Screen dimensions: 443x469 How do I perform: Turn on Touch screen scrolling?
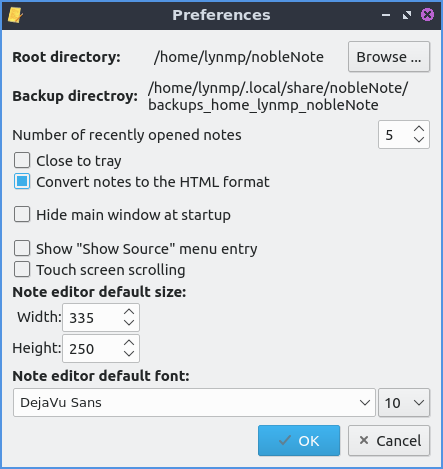22,269
